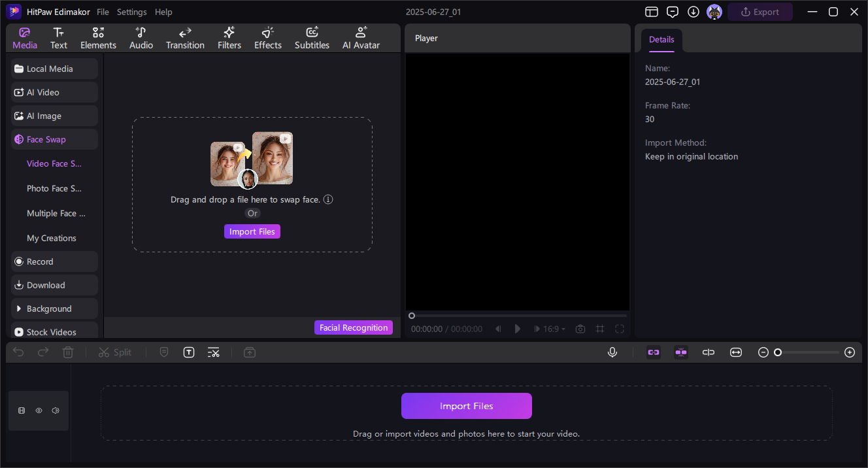Click Import Files in face swap area
Image resolution: width=868 pixels, height=468 pixels.
[252, 231]
